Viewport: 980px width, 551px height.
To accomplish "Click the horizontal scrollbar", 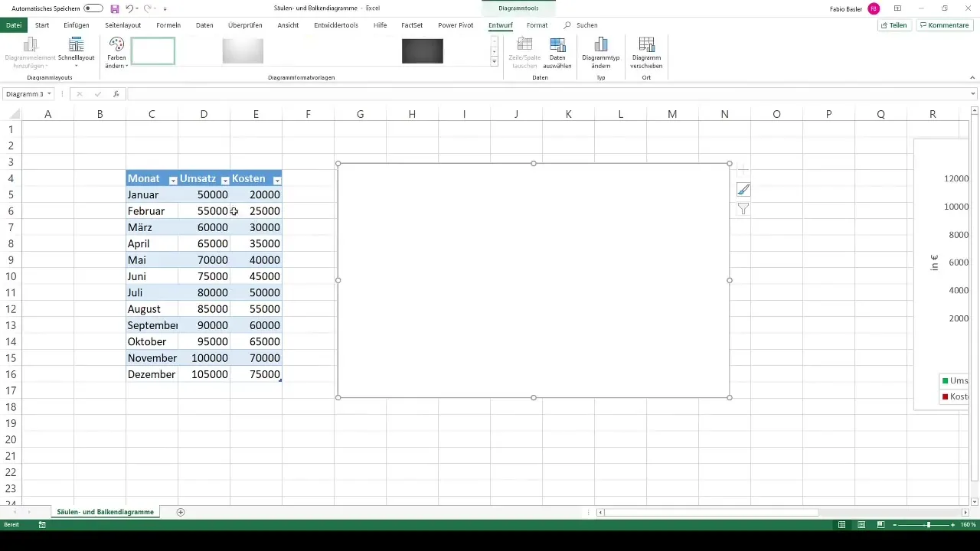I will [712, 512].
